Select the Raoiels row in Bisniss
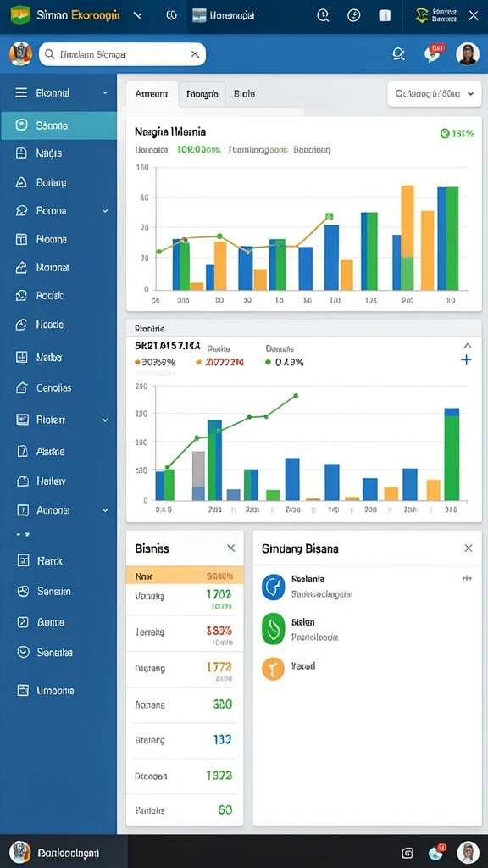This screenshot has height=868, width=488. tap(185, 810)
